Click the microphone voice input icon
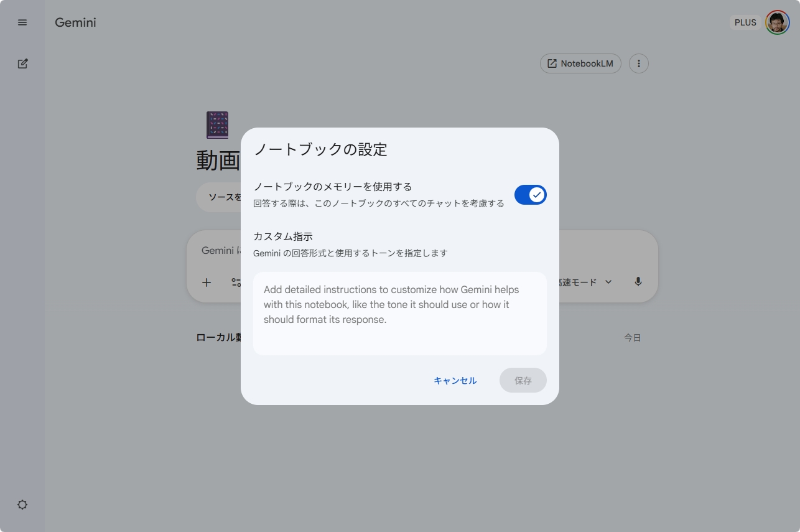Image resolution: width=800 pixels, height=532 pixels. [x=638, y=282]
